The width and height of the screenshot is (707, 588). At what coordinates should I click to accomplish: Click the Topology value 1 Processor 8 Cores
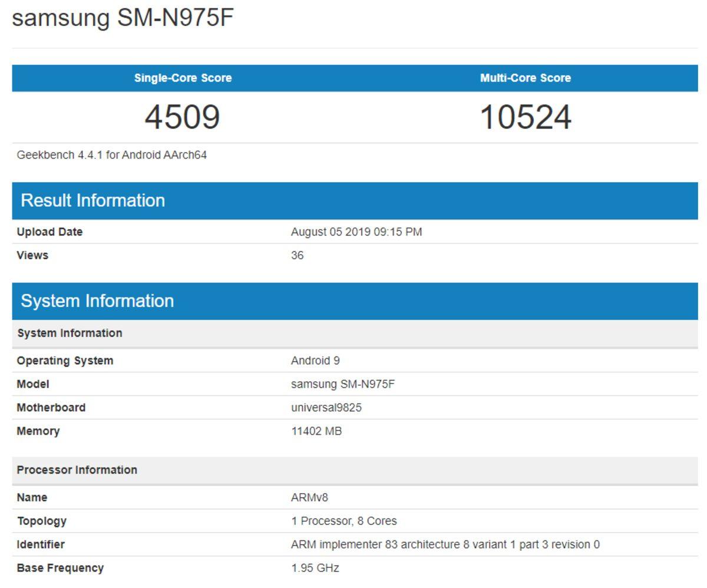(343, 521)
